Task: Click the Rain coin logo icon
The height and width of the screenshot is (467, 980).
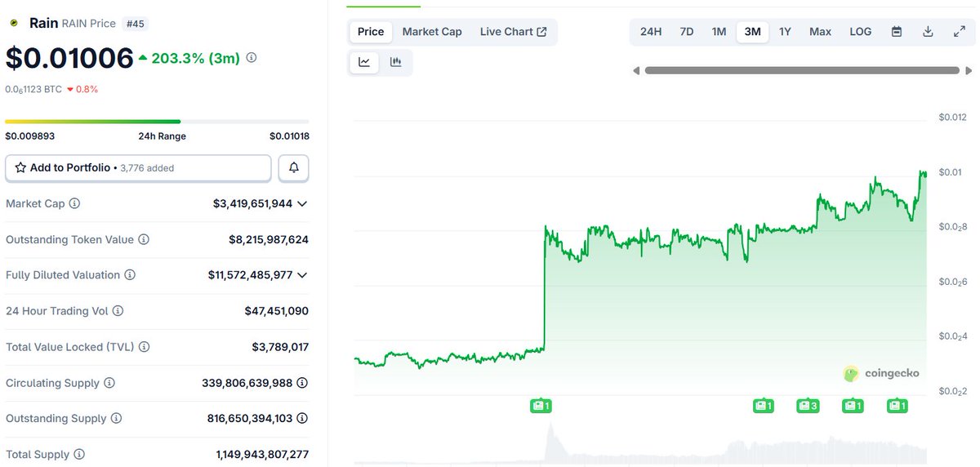Action: [14, 23]
